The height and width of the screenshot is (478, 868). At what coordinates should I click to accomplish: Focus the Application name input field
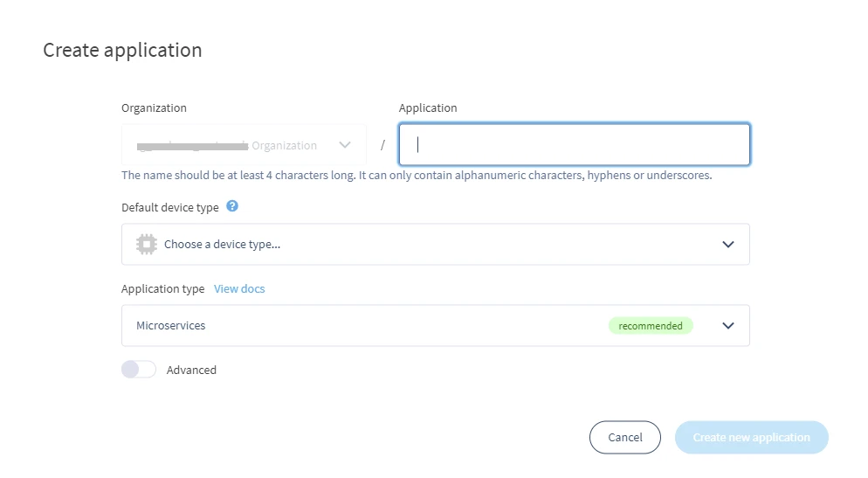click(x=574, y=144)
